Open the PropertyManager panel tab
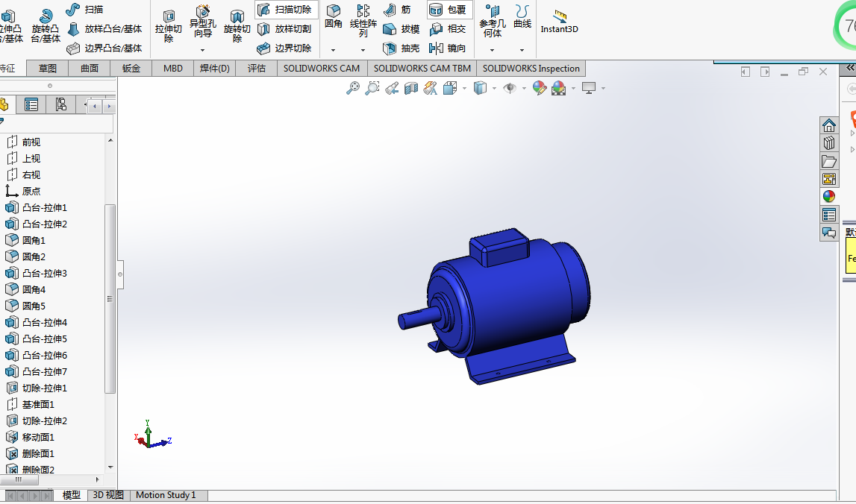The image size is (856, 504). [x=31, y=104]
